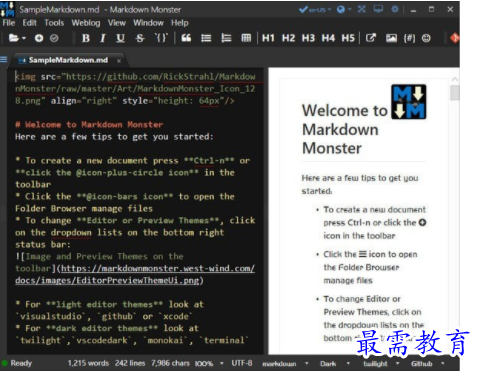This screenshot has height=374, width=478.
Task: Insert code snippet with {#} icon
Action: (409, 38)
